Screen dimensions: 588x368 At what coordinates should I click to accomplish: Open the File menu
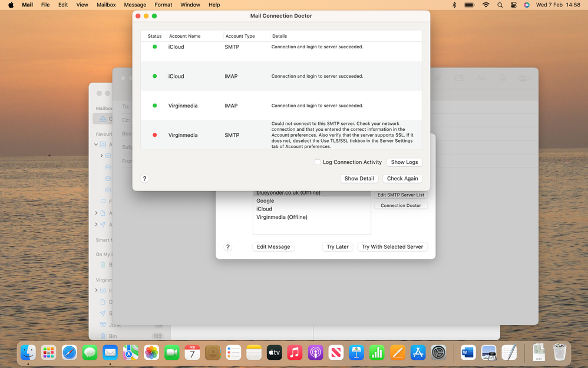[45, 5]
